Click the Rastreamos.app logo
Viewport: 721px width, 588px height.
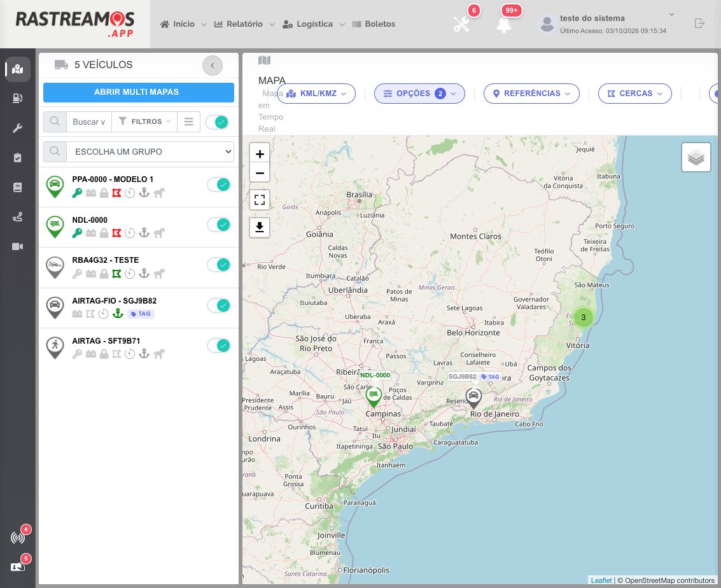[75, 24]
